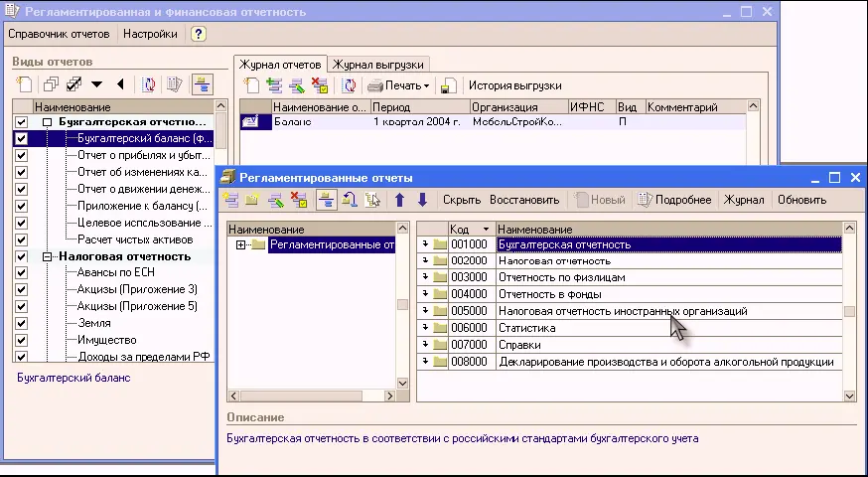The image size is (868, 477).
Task: Toggle checkbox for Отчет о прибылях и убытках
Action: coord(21,155)
